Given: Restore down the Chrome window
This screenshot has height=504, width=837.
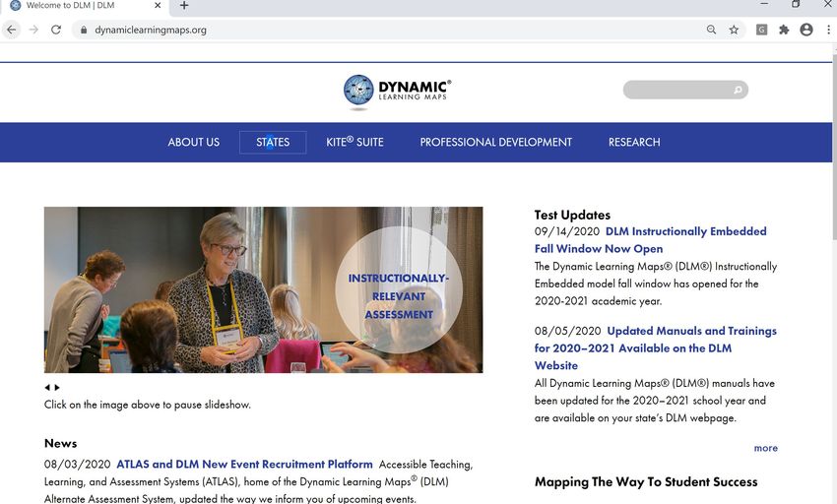Looking at the screenshot, I should pos(796,4).
